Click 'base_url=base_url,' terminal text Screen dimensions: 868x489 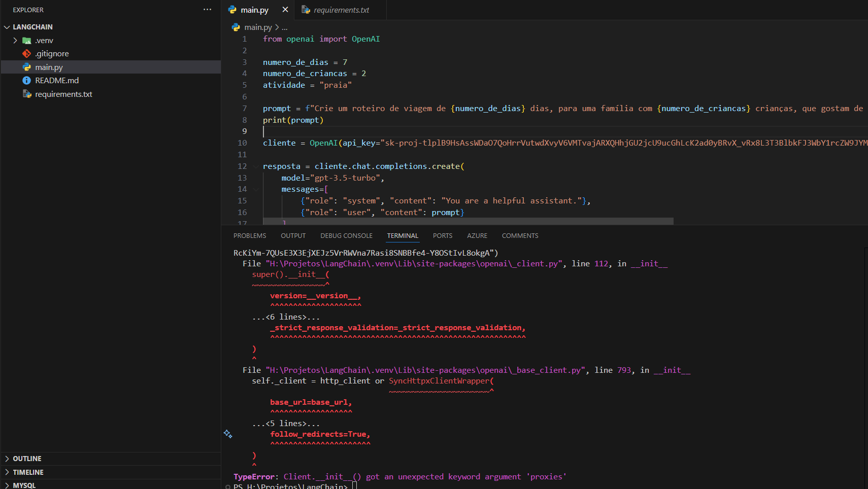point(311,402)
